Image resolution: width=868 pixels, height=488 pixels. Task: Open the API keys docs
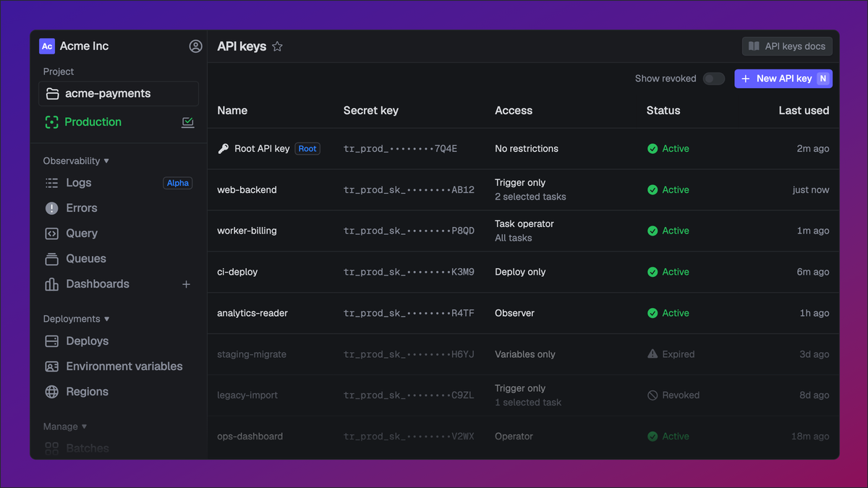click(787, 46)
